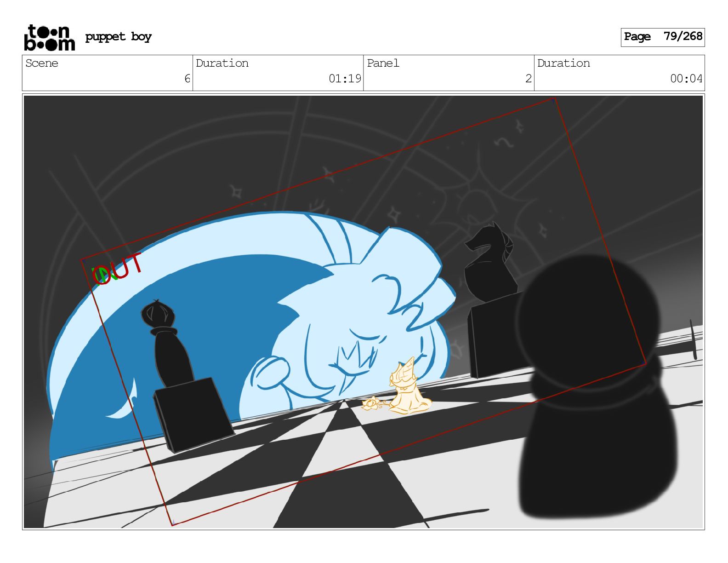Click the panel duration value 00:04
This screenshot has height=563, width=728.
686,79
